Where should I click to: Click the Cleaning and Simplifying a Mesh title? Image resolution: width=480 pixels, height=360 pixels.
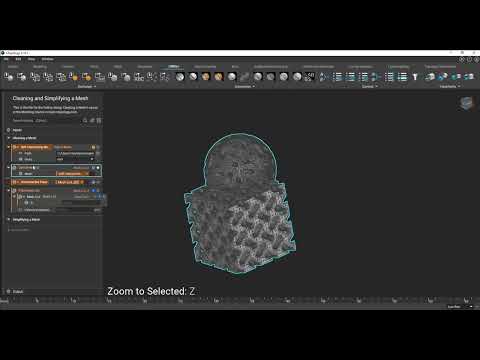pos(50,98)
